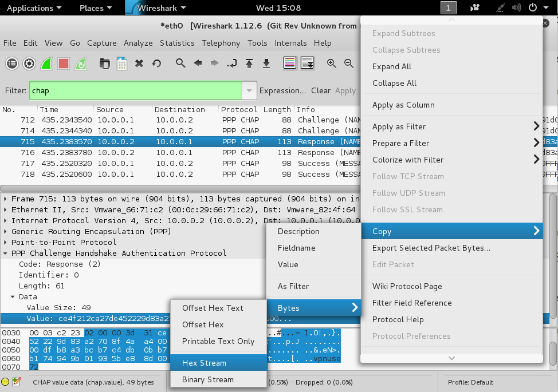Image resolution: width=558 pixels, height=392 pixels.
Task: Stop the running capture with red square
Action: pos(64,64)
